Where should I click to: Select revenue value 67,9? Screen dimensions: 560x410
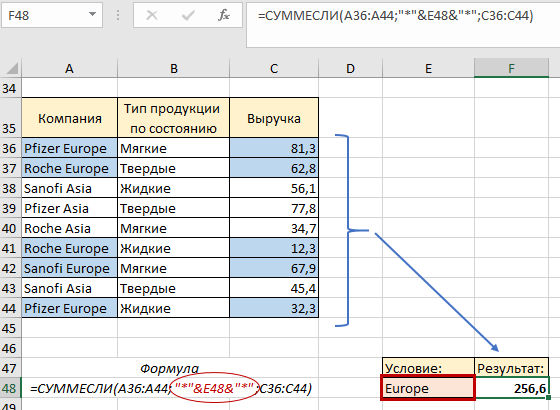(274, 268)
